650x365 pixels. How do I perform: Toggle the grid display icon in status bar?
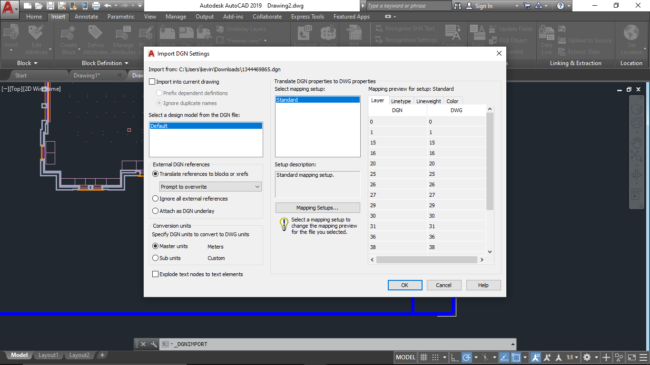point(424,357)
